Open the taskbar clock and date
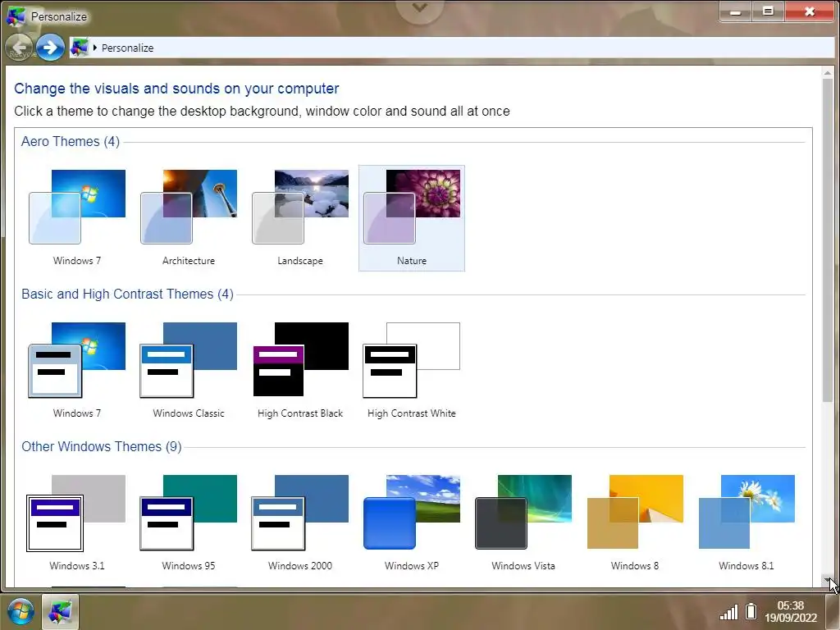The height and width of the screenshot is (630, 840). [x=791, y=611]
